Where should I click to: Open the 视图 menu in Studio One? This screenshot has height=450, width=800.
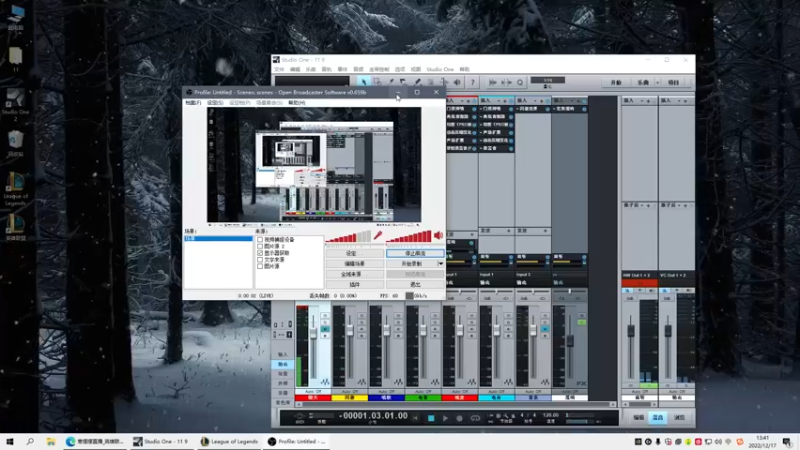pyautogui.click(x=416, y=69)
